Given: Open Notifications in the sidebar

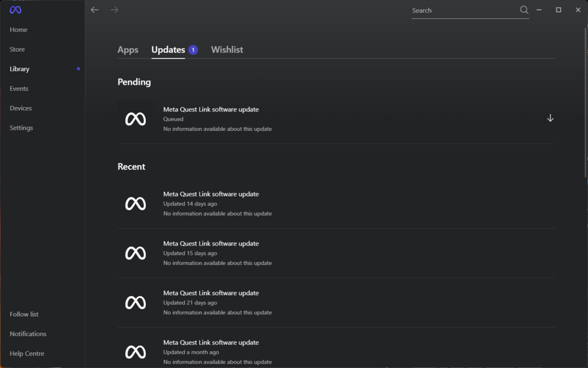Looking at the screenshot, I should pos(28,334).
